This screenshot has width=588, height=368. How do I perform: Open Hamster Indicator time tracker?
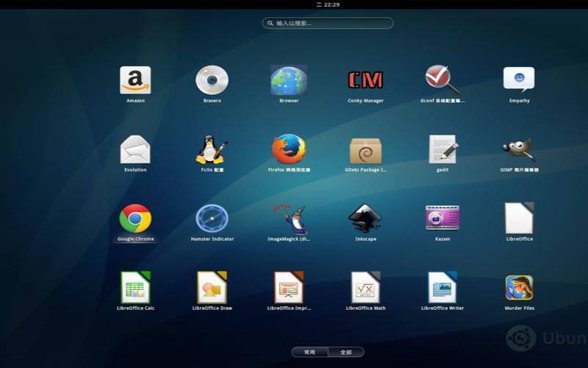point(212,218)
